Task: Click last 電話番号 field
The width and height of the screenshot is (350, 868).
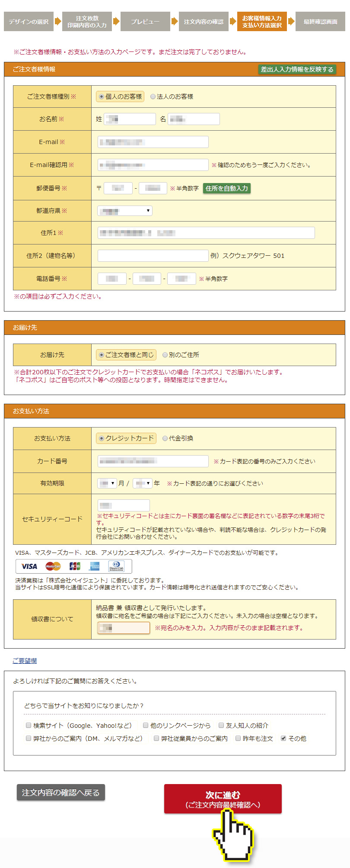Action: pyautogui.click(x=182, y=279)
